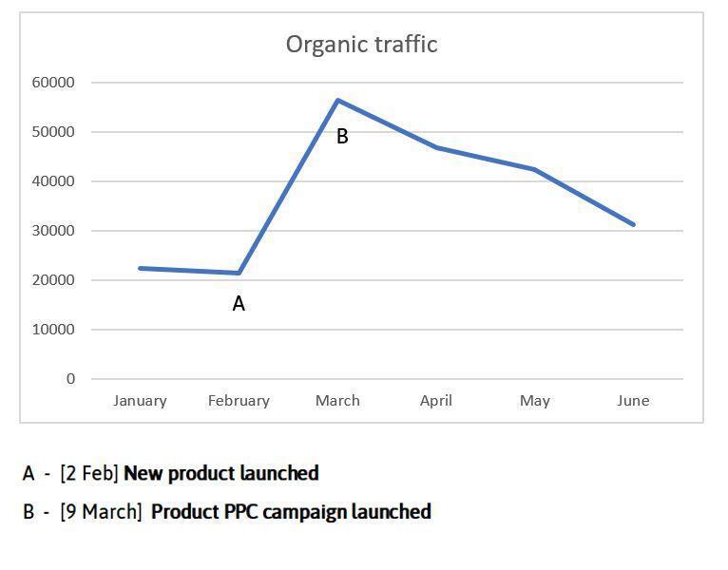Click the 10000 y-axis label
Viewport: 728px width, 570px height.
click(x=52, y=330)
